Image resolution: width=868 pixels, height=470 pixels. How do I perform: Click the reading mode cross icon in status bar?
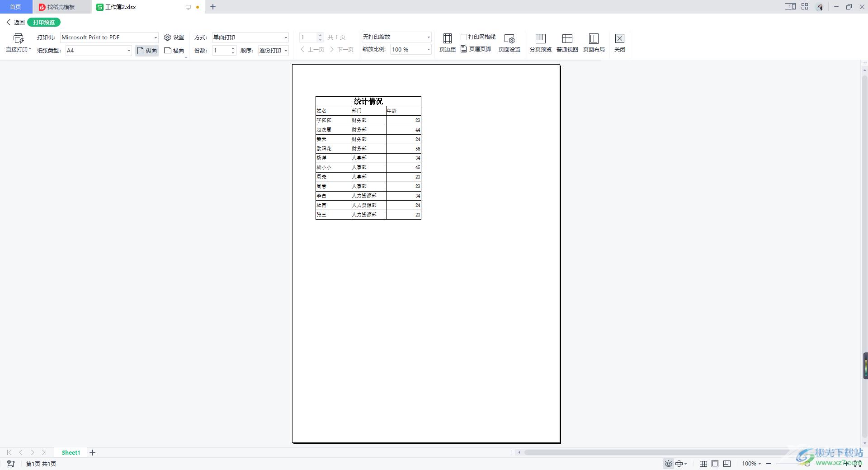(x=679, y=464)
